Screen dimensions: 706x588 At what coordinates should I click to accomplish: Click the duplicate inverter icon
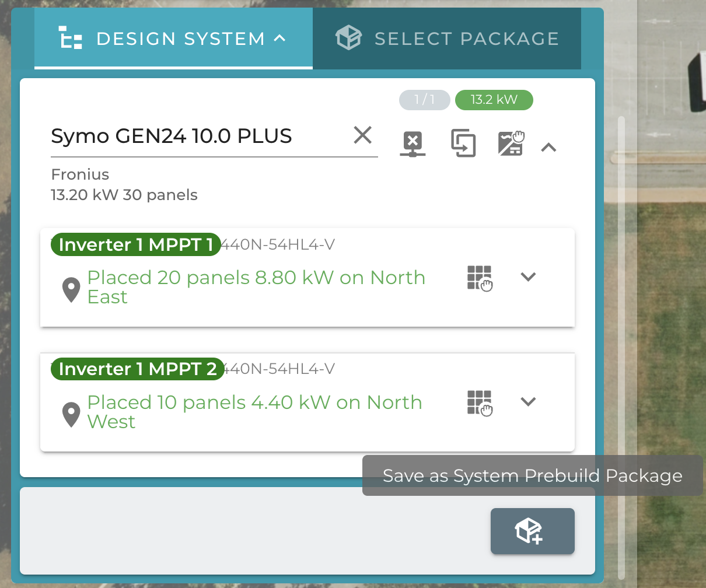coord(463,144)
